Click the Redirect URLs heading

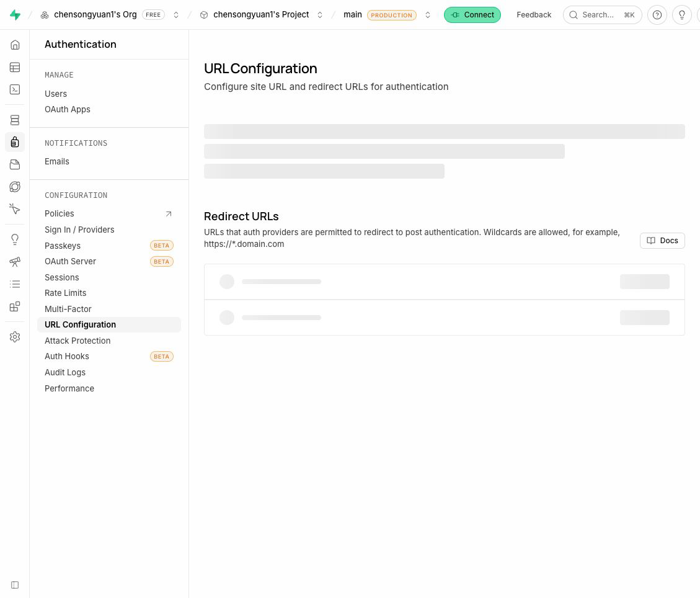pos(241,216)
